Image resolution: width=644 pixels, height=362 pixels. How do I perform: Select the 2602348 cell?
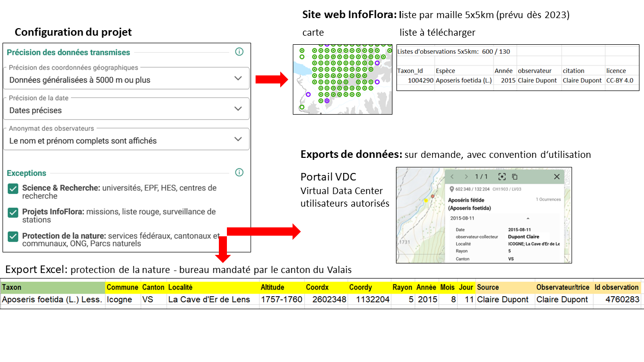(x=326, y=300)
